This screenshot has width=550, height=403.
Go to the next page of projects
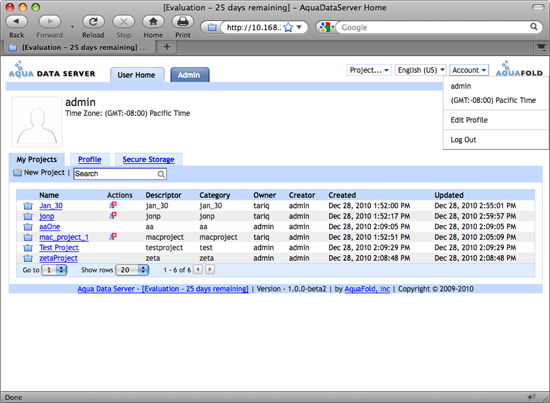tap(210, 269)
